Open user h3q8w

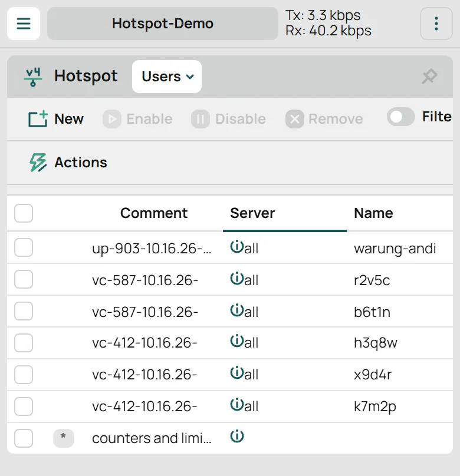pyautogui.click(x=376, y=343)
